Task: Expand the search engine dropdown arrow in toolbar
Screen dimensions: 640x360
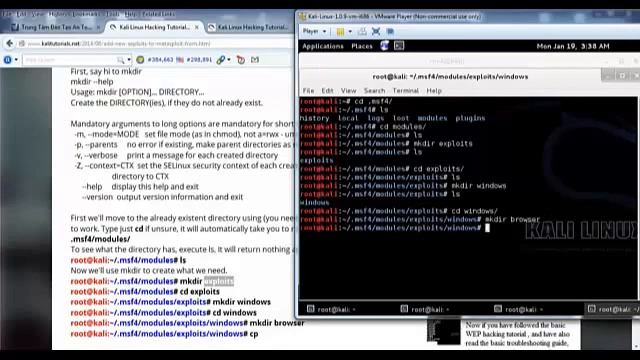Action: 129,60
